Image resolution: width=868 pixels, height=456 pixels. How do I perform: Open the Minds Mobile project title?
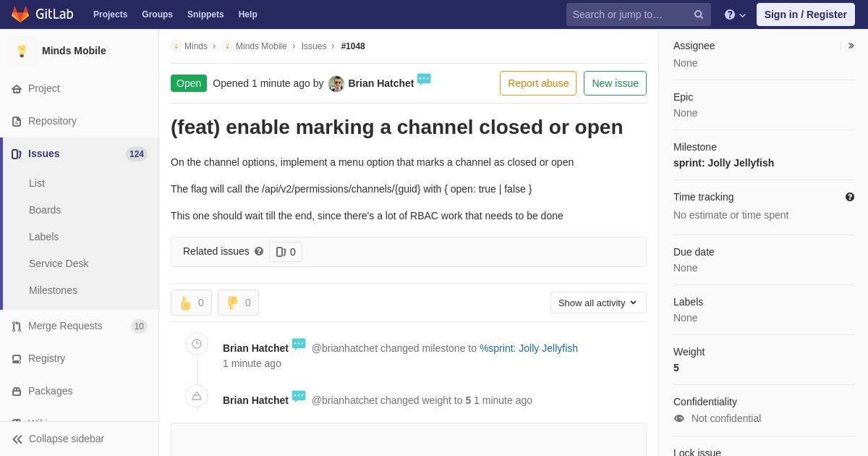[74, 51]
